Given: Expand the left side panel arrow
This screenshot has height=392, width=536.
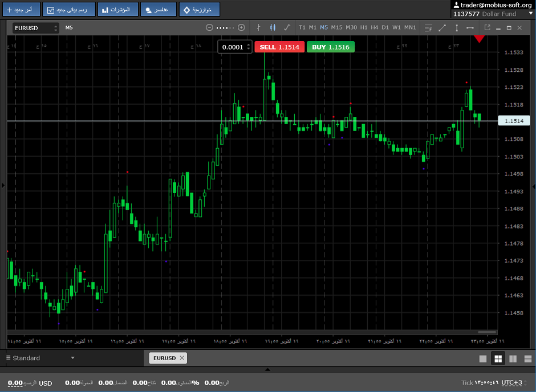Looking at the screenshot, I should tap(3, 186).
